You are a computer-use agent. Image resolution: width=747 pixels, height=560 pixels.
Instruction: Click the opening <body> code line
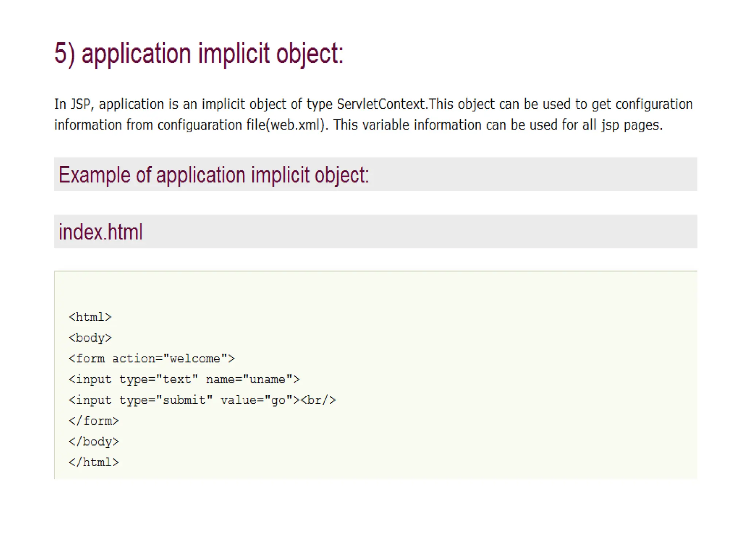click(90, 338)
